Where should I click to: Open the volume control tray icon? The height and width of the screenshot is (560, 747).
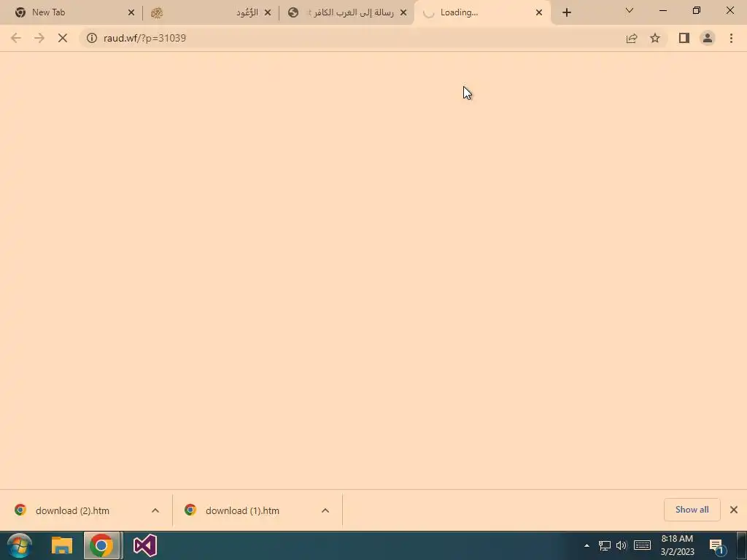(622, 545)
